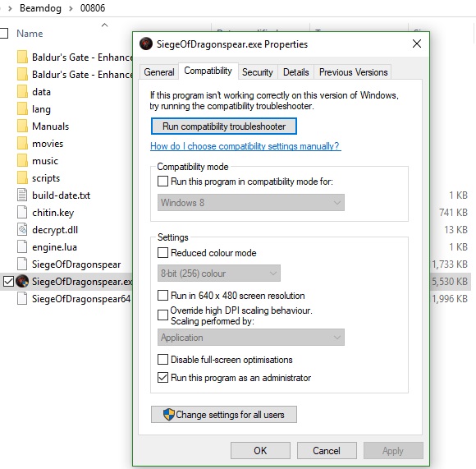
Task: Select the build-date.txt document icon
Action: pos(22,195)
